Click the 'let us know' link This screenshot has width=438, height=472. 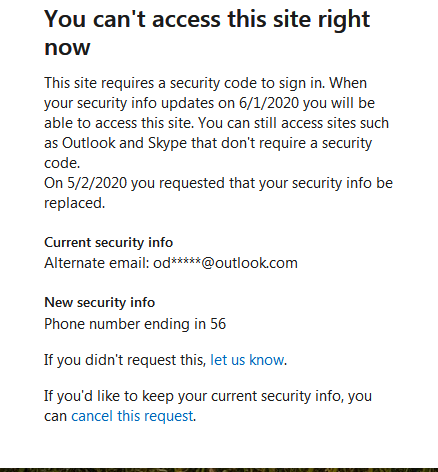[x=247, y=360]
